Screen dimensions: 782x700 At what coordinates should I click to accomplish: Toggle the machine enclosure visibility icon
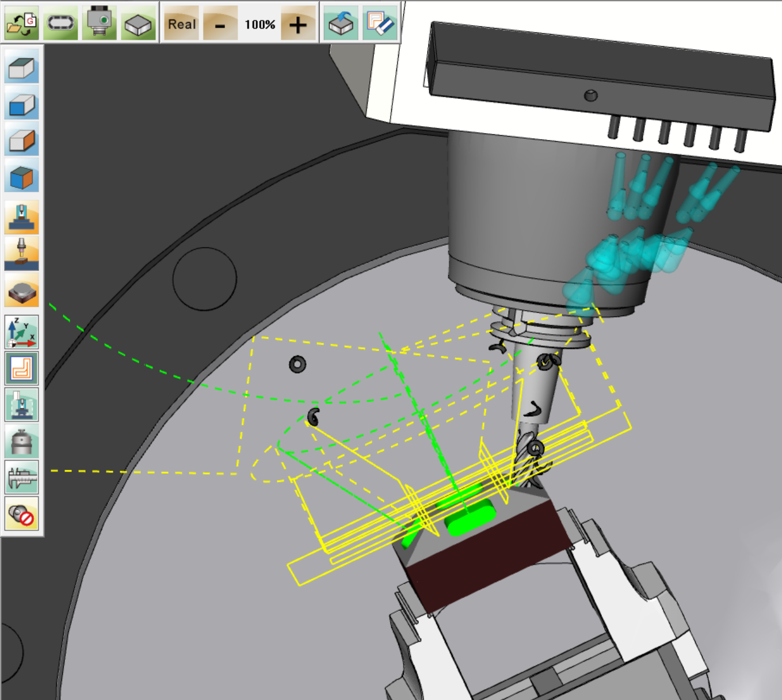[22, 405]
